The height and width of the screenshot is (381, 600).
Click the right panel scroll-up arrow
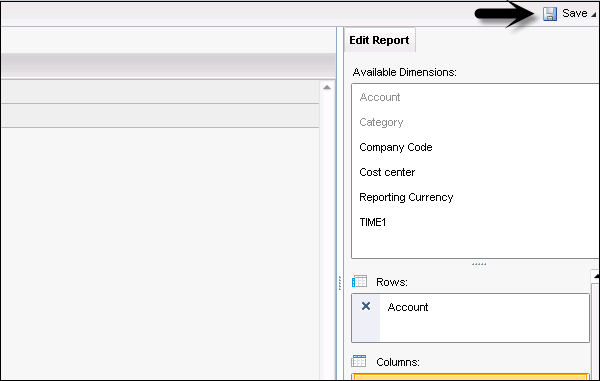596,276
